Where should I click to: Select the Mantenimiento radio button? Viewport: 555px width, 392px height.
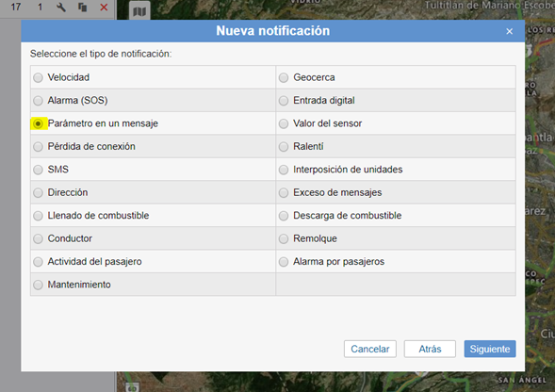click(39, 285)
